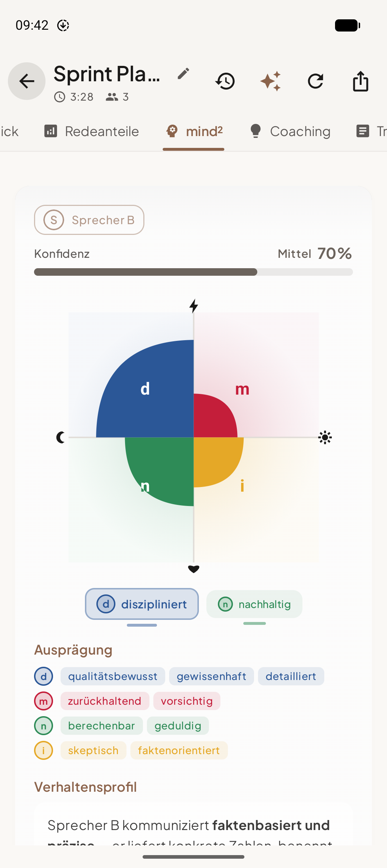Toggle the 'diszipliniert' chip

(142, 604)
